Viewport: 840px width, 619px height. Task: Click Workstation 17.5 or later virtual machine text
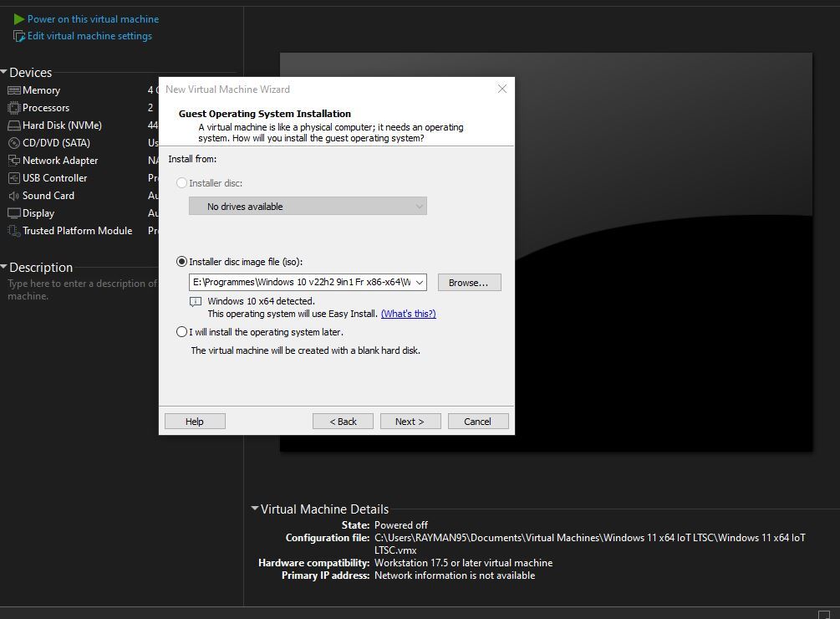pyautogui.click(x=463, y=563)
